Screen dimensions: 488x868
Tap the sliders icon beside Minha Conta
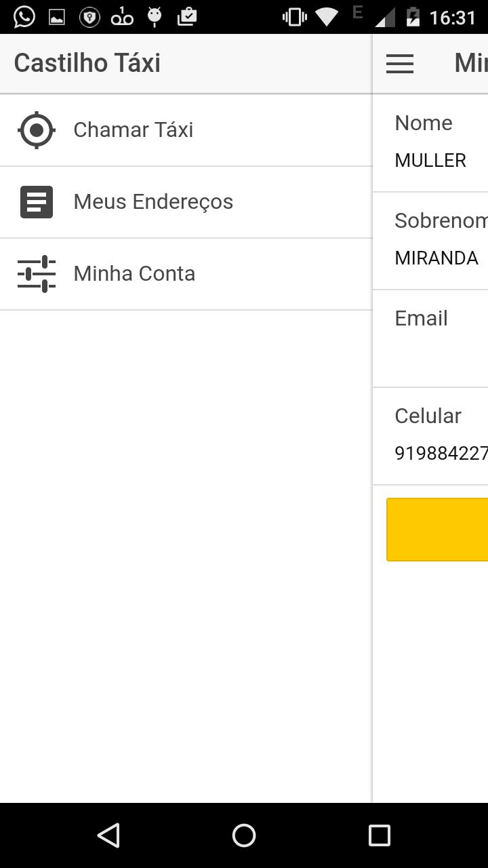pos(37,274)
